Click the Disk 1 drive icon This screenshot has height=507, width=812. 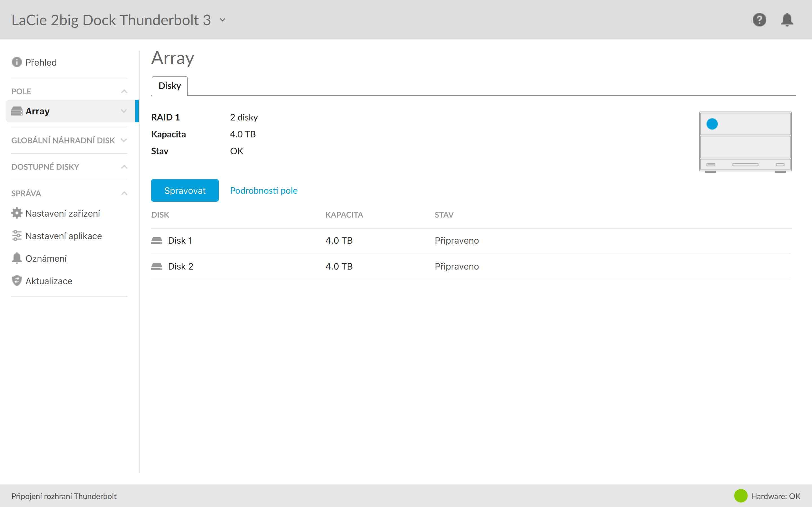pos(157,241)
